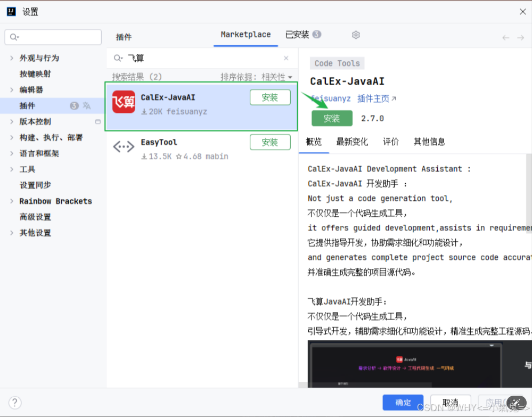The height and width of the screenshot is (417, 532).
Task: Select 插件 in the settings tree
Action: click(x=27, y=105)
